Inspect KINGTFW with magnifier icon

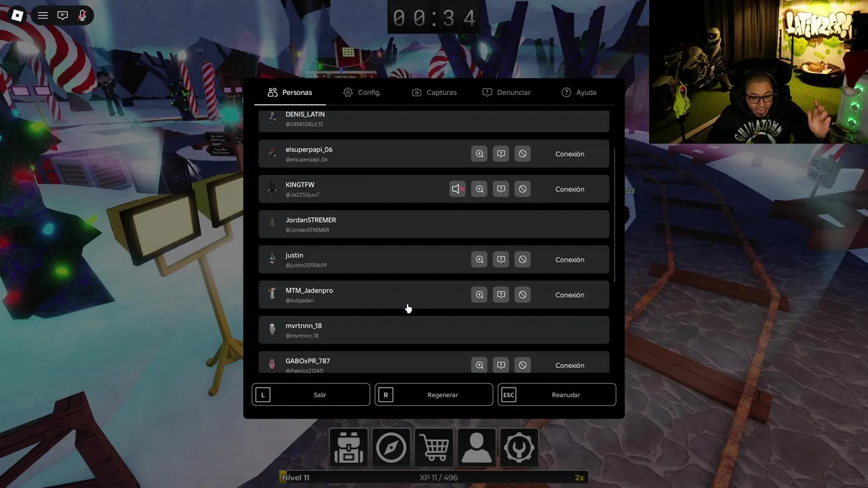coord(479,189)
